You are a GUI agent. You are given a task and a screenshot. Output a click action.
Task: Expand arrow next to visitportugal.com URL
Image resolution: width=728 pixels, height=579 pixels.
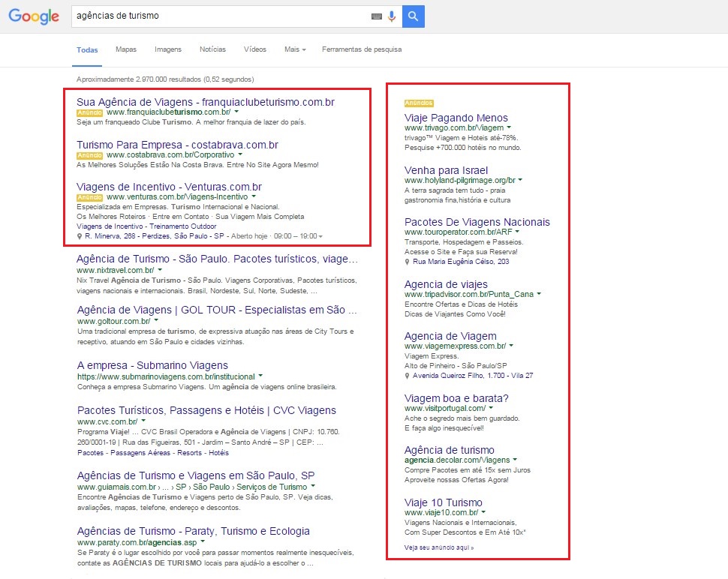pyautogui.click(x=491, y=408)
